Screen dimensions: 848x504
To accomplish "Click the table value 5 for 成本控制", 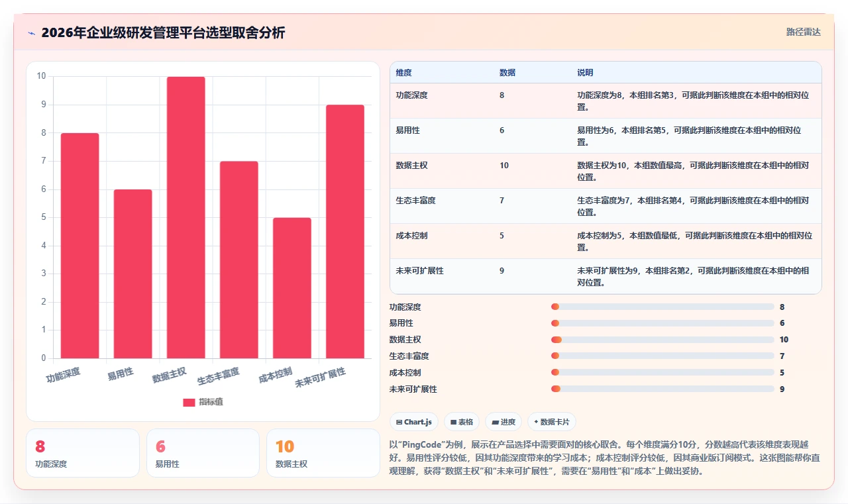I will tap(502, 236).
